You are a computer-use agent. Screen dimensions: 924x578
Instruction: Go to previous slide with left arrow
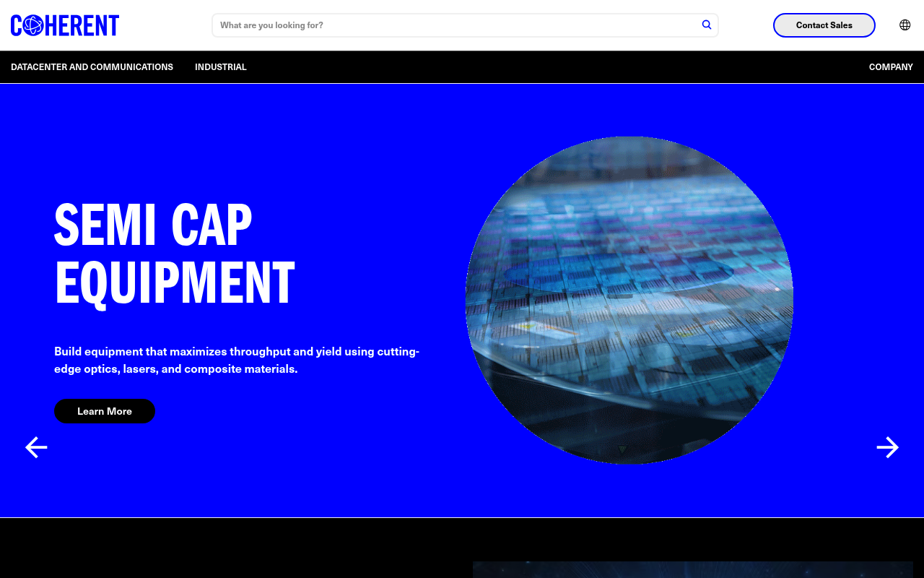point(36,447)
